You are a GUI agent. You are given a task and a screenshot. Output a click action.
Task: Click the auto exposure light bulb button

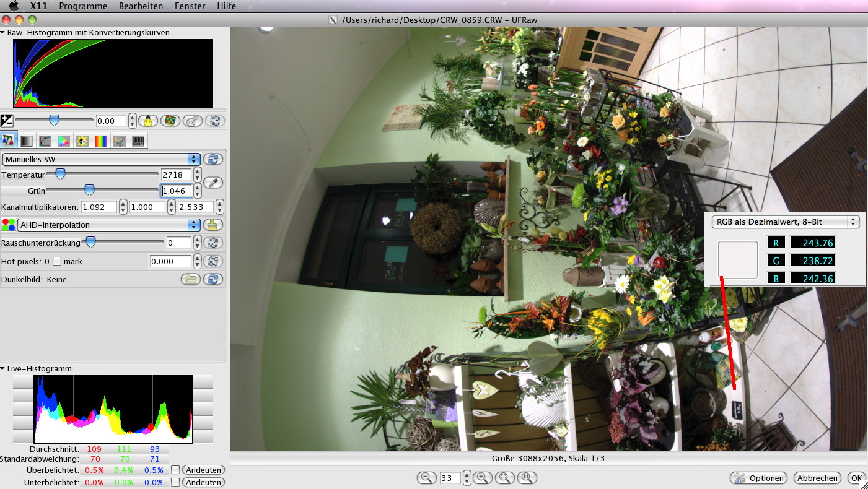click(147, 121)
